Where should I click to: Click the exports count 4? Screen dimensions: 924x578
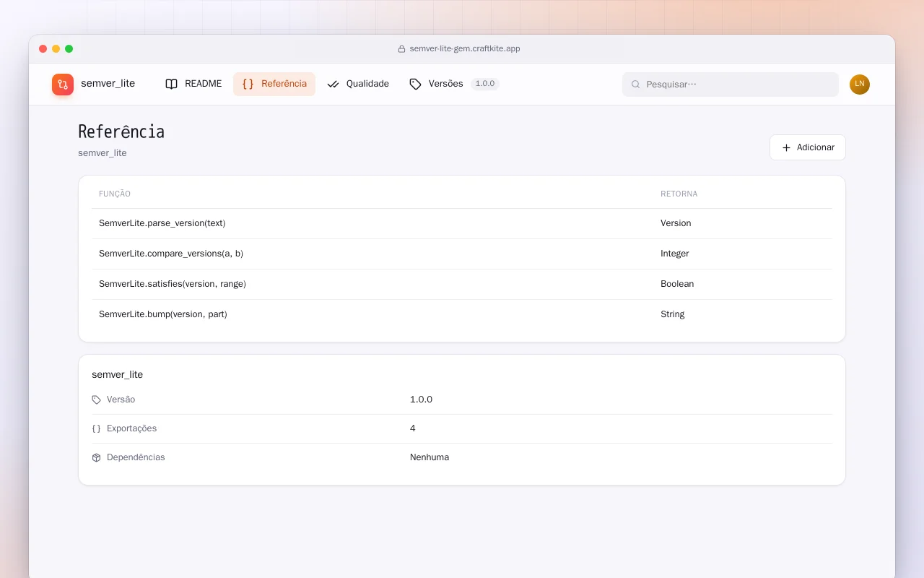(x=413, y=428)
